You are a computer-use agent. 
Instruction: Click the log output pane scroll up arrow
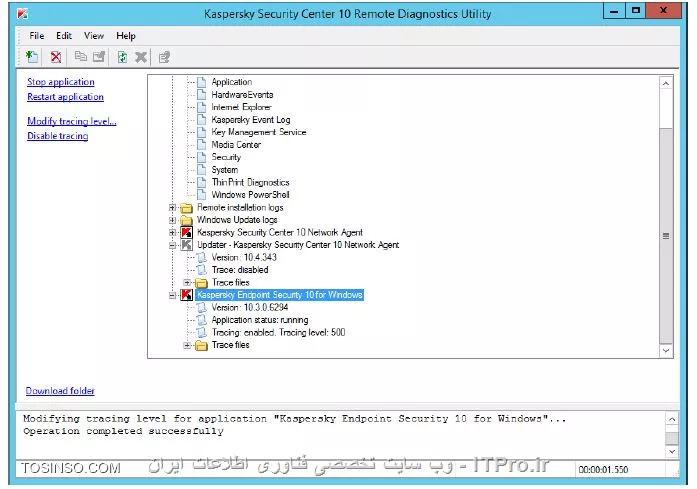pyautogui.click(x=672, y=419)
